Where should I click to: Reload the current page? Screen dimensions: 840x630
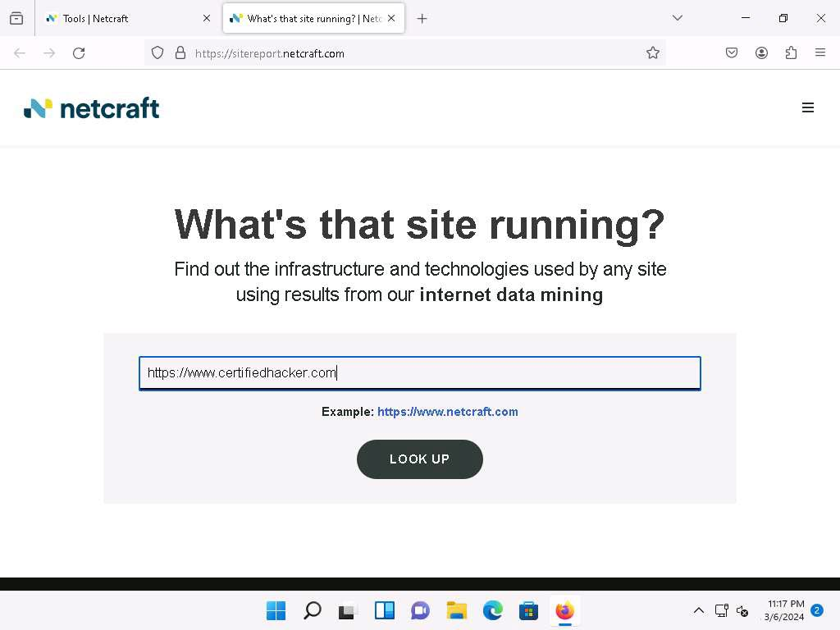point(79,53)
